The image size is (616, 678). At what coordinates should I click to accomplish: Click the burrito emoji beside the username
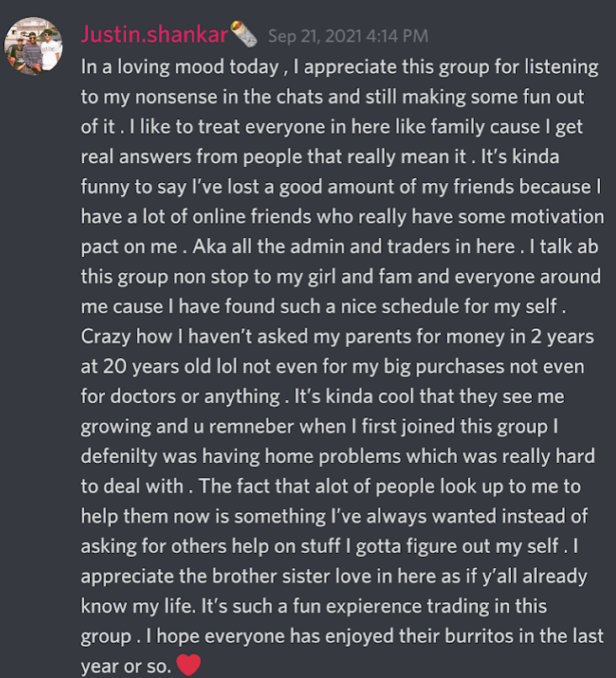point(244,34)
